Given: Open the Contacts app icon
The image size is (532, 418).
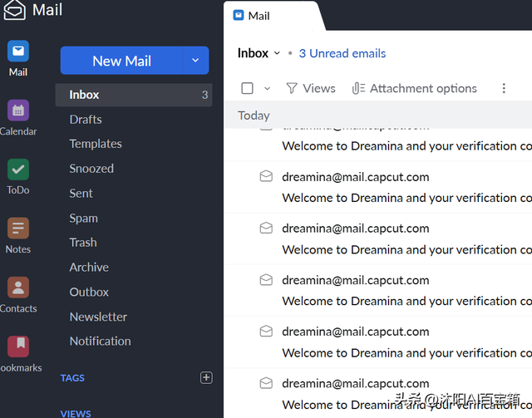Looking at the screenshot, I should [18, 288].
